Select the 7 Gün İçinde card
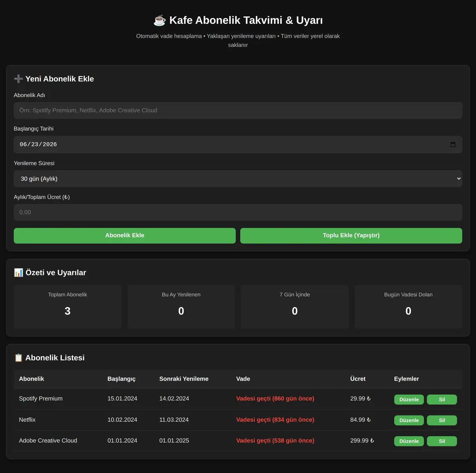 pyautogui.click(x=295, y=306)
